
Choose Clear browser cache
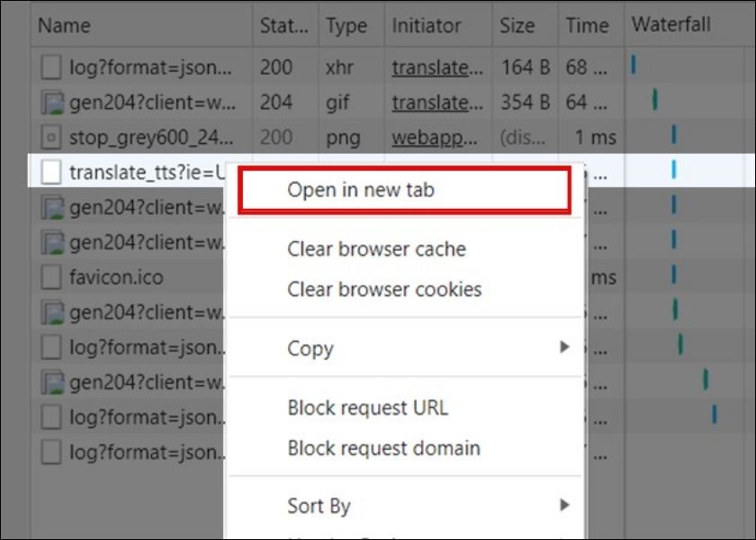tap(376, 248)
